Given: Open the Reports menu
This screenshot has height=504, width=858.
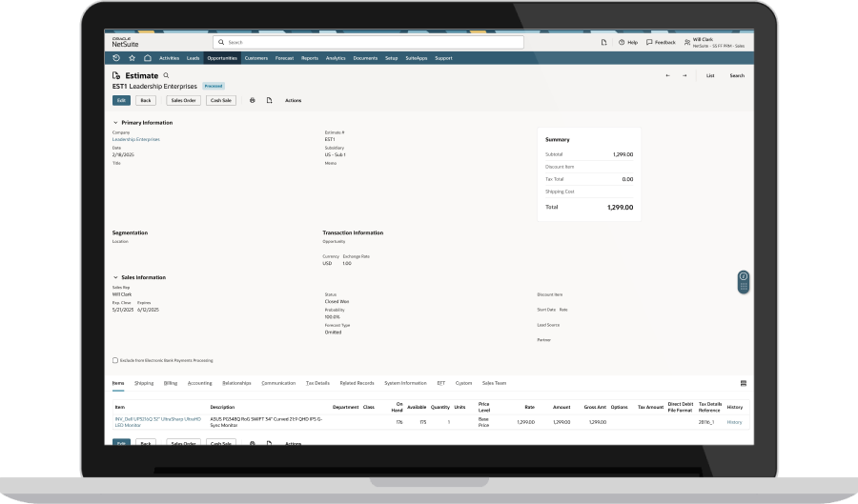Looking at the screenshot, I should [310, 58].
